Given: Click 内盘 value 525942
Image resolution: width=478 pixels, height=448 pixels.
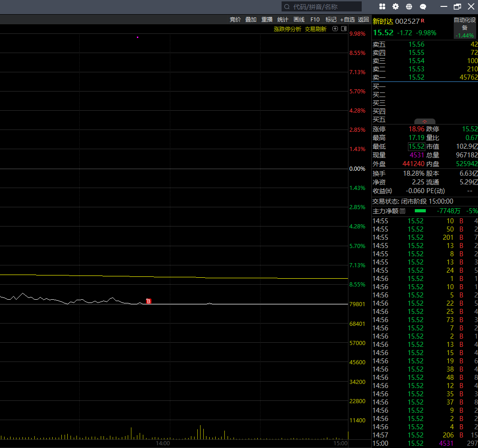Looking at the screenshot, I should coord(467,164).
